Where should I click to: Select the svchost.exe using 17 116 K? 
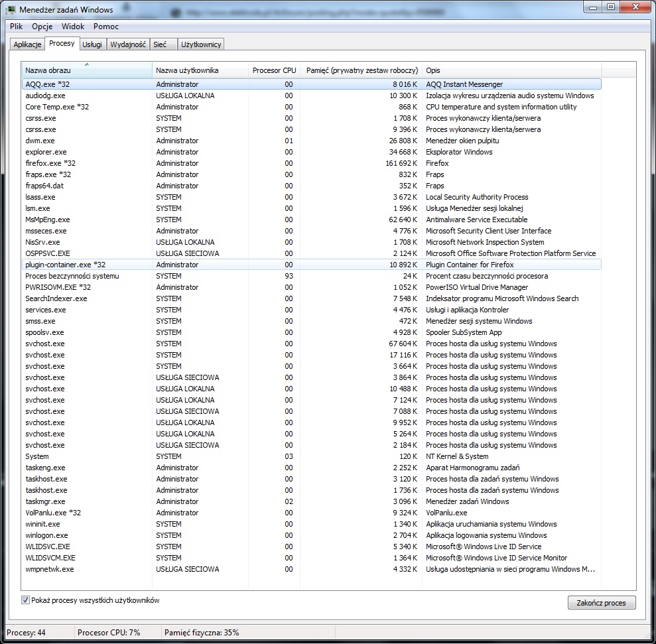coord(311,355)
